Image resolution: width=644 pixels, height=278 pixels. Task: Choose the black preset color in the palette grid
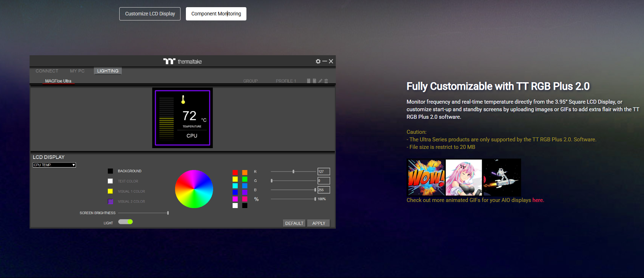click(x=245, y=206)
